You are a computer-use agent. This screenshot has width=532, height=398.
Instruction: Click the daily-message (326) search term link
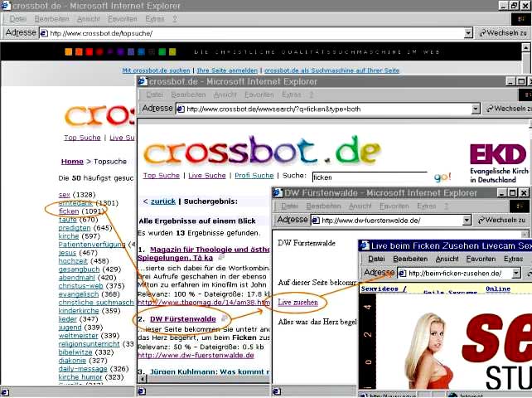pos(83,369)
